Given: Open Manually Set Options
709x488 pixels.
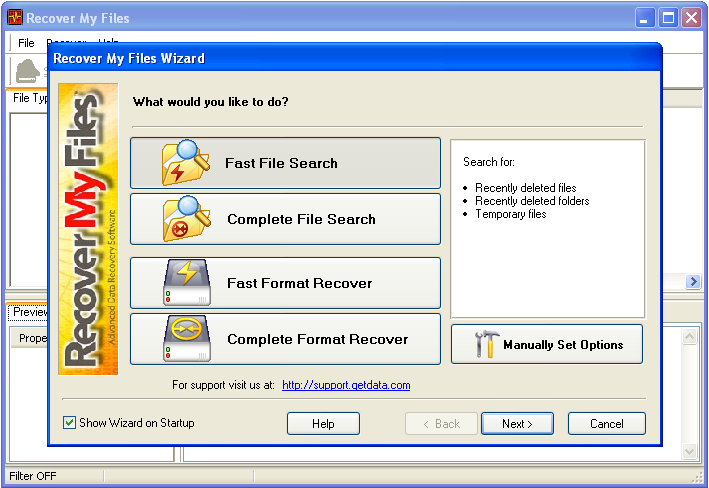Looking at the screenshot, I should 547,344.
